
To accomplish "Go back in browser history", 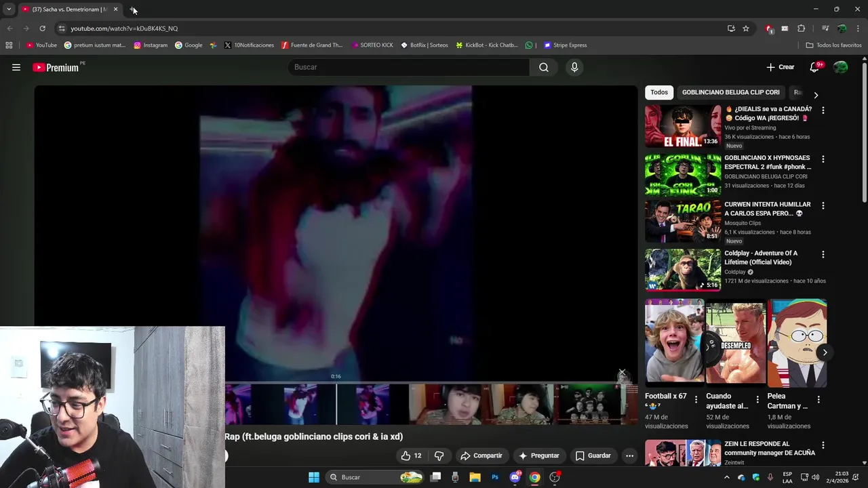I will [9, 28].
